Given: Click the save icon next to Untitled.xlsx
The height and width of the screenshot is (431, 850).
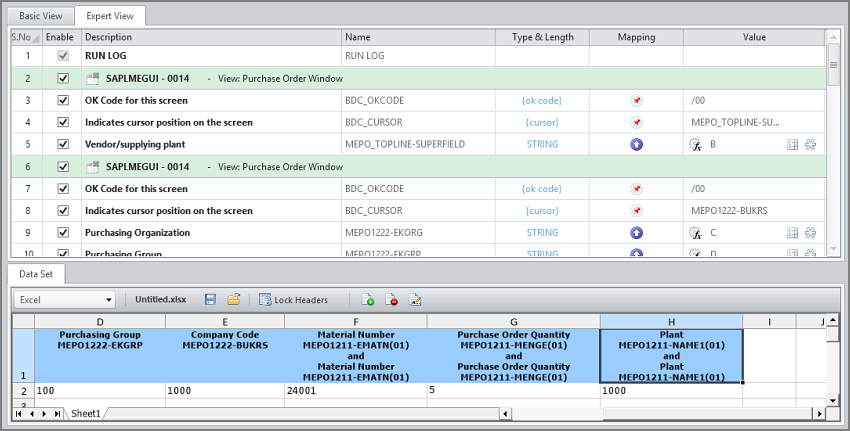Looking at the screenshot, I should pyautogui.click(x=210, y=299).
